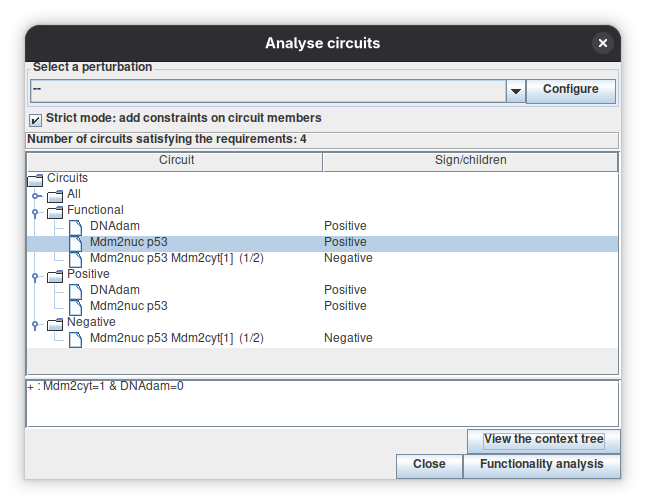Collapse the Negative folder node
This screenshot has width=646, height=504.
[35, 325]
